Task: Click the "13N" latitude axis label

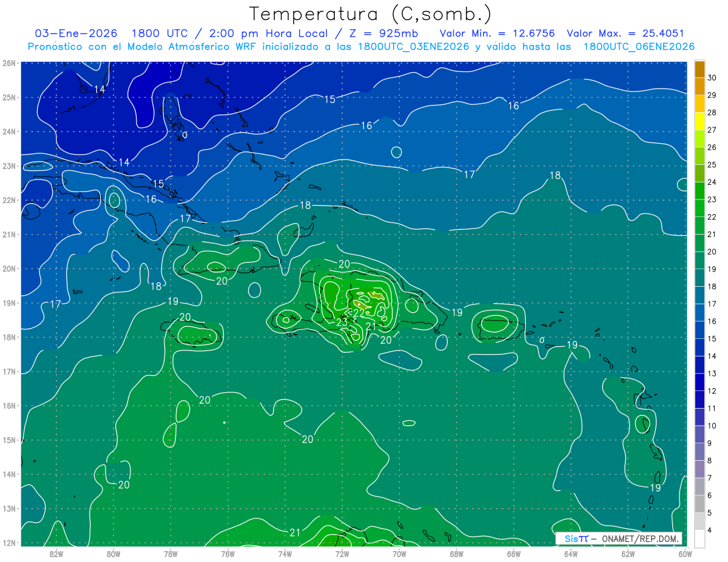Action: [9, 509]
